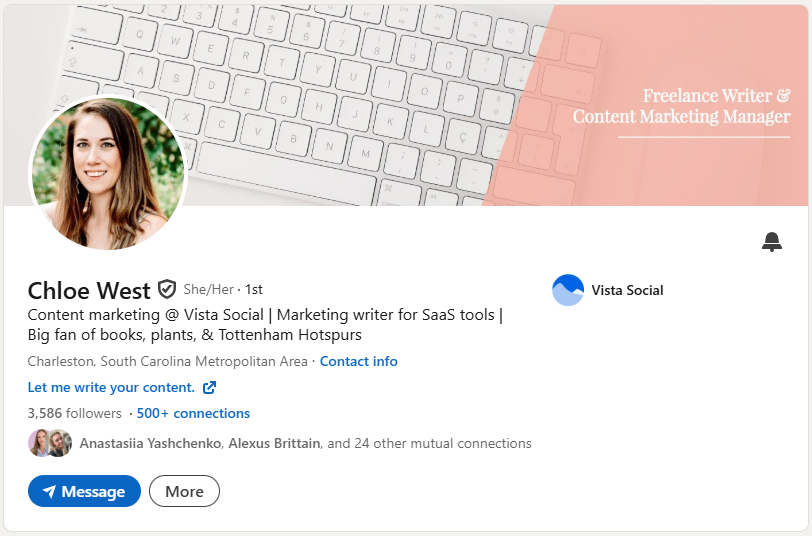
Task: Click the 3,586 followers count
Action: 74,413
